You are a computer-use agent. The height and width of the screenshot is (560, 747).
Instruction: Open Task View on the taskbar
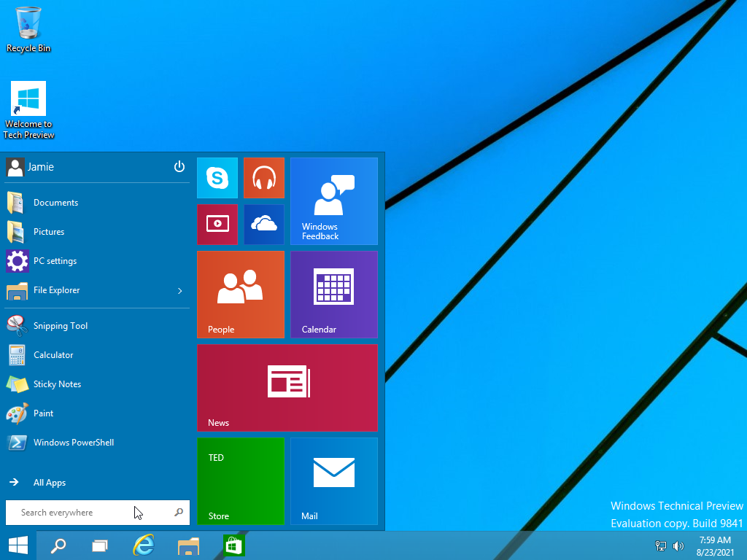point(99,545)
